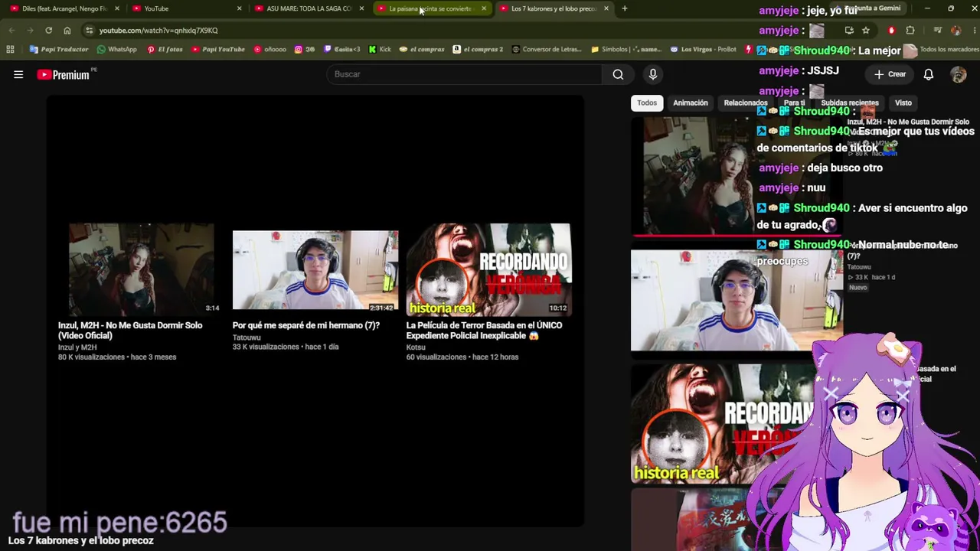Select the 'Todos' filter chip
This screenshot has width=980, height=551.
pyautogui.click(x=647, y=103)
